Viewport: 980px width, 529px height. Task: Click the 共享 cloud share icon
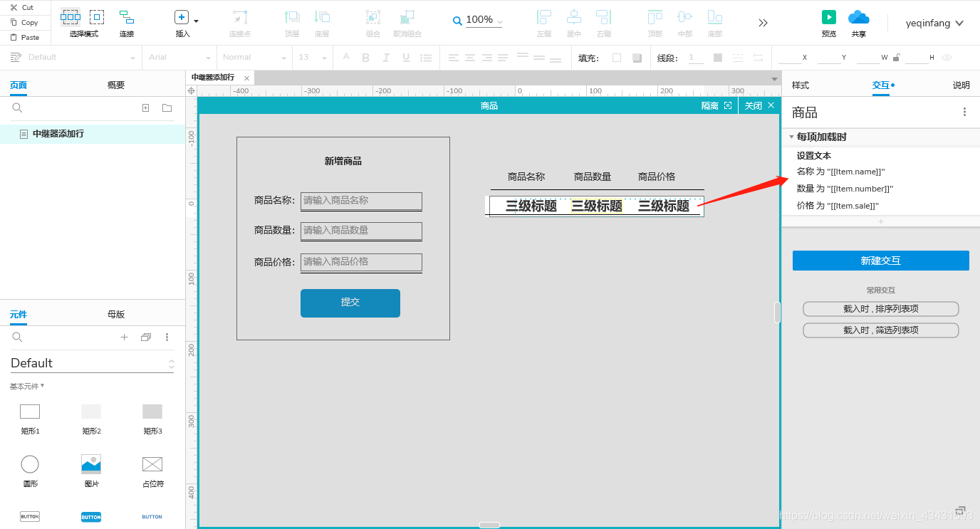point(859,17)
